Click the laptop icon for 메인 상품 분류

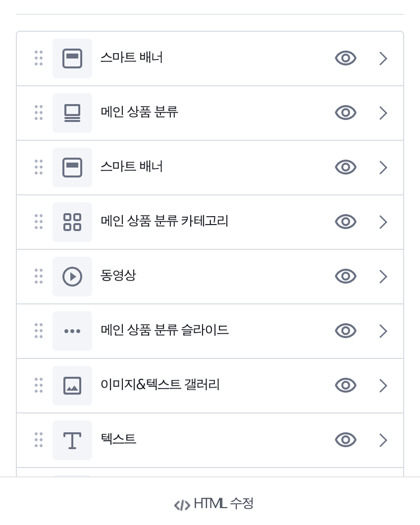coord(72,113)
